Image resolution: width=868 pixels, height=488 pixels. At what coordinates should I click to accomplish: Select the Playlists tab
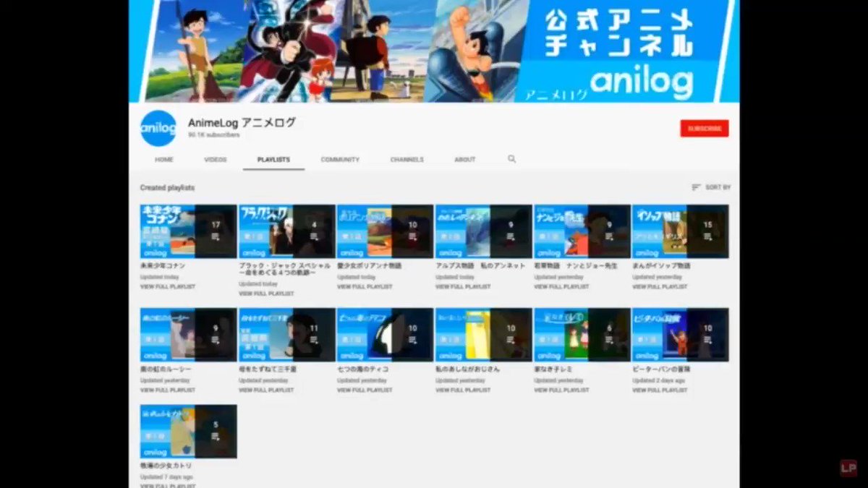(x=273, y=160)
